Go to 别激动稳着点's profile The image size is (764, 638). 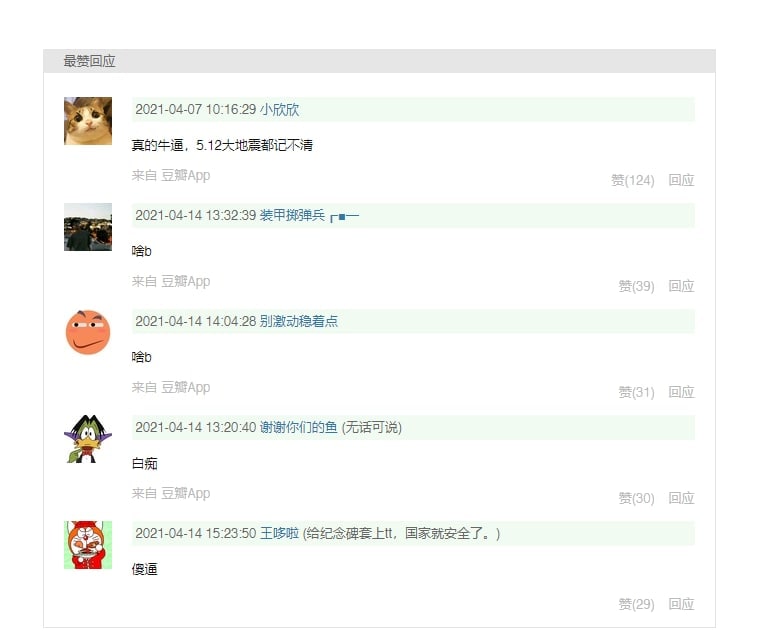coord(299,321)
